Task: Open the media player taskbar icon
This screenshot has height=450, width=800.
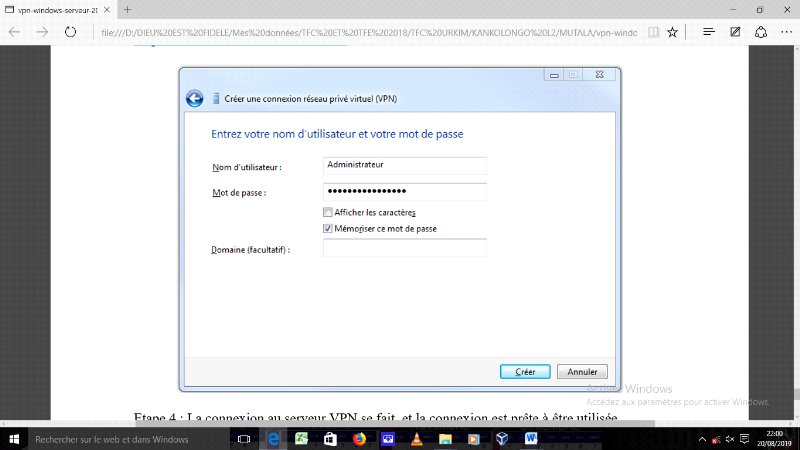Action: pos(473,439)
